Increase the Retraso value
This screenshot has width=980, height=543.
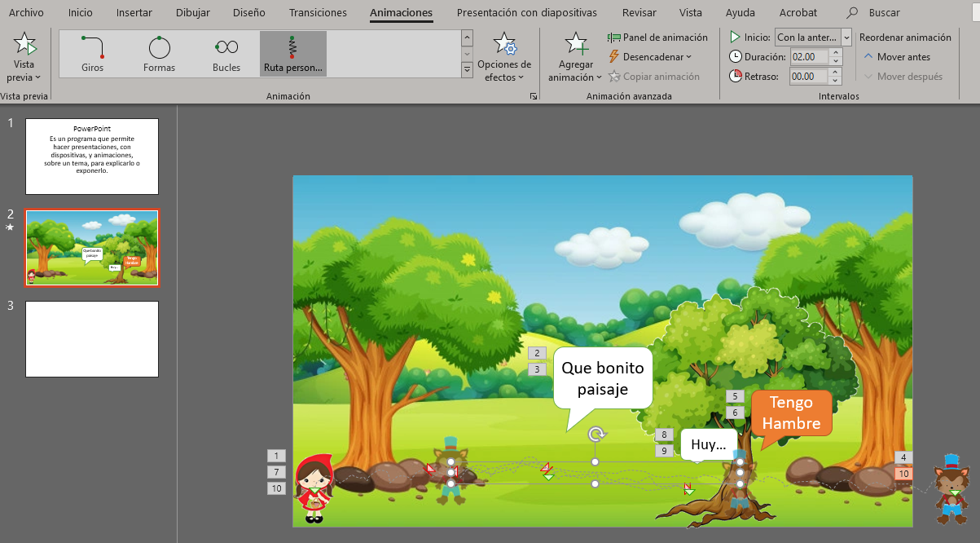tap(834, 73)
